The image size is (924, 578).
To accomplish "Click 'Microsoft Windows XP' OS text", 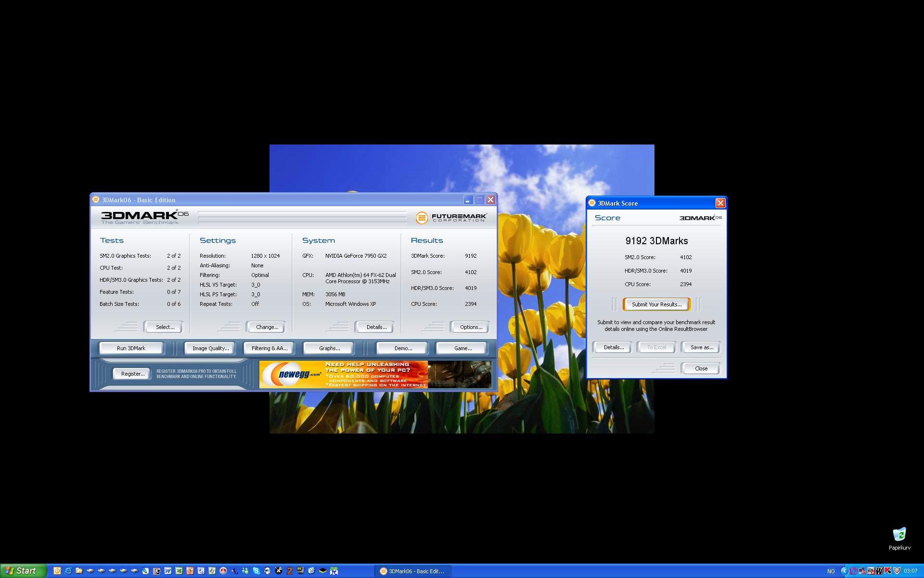I will tap(350, 304).
